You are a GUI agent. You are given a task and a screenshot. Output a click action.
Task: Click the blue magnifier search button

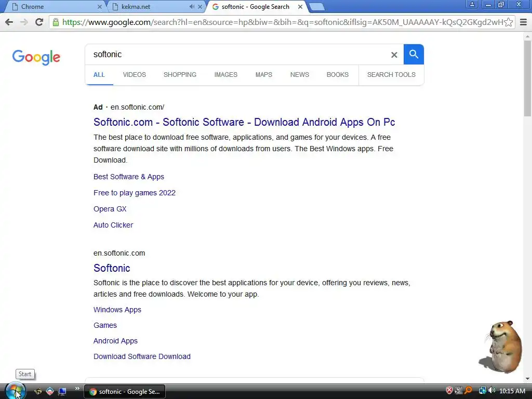coord(413,54)
